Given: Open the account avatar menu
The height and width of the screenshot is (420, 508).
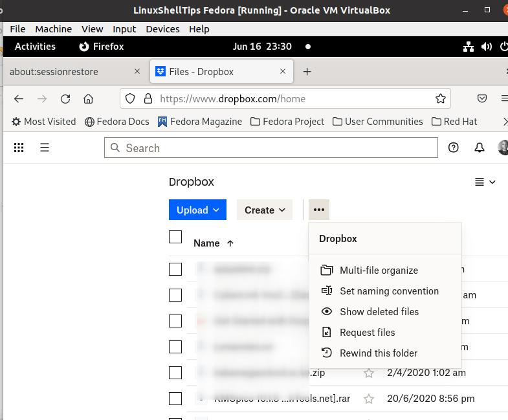Looking at the screenshot, I should click(503, 148).
